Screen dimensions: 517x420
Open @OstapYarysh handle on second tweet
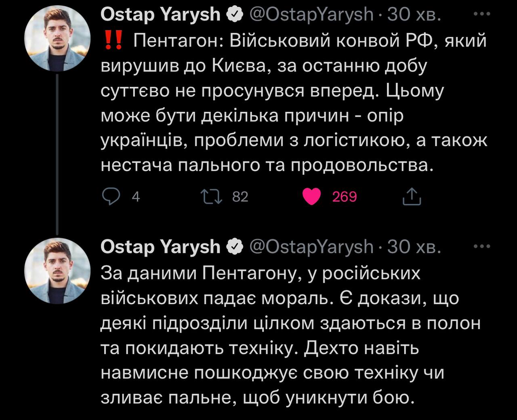(312, 247)
